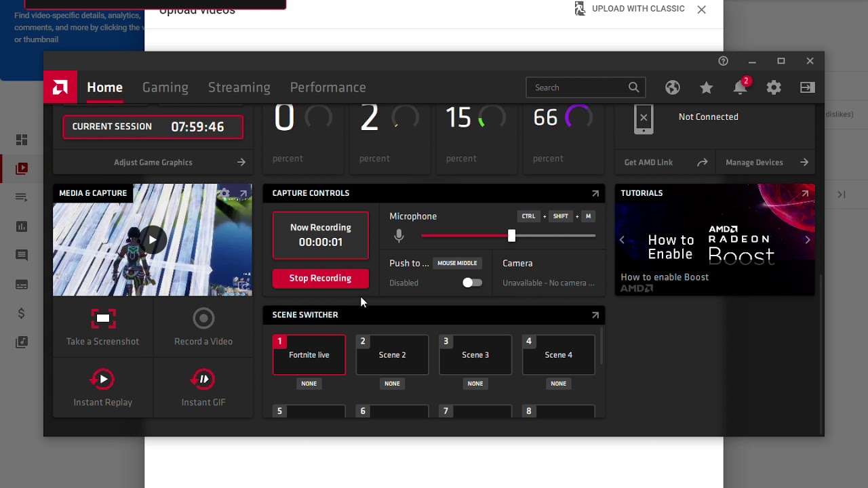868x488 pixels.
Task: Click the Stop Recording button
Action: point(321,278)
